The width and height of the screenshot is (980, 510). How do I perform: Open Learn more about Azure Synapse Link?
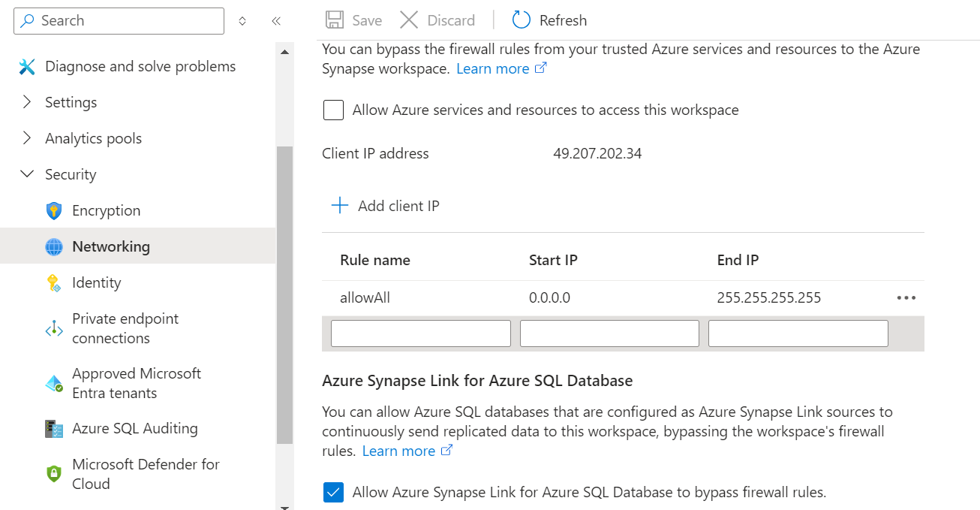[x=400, y=450]
